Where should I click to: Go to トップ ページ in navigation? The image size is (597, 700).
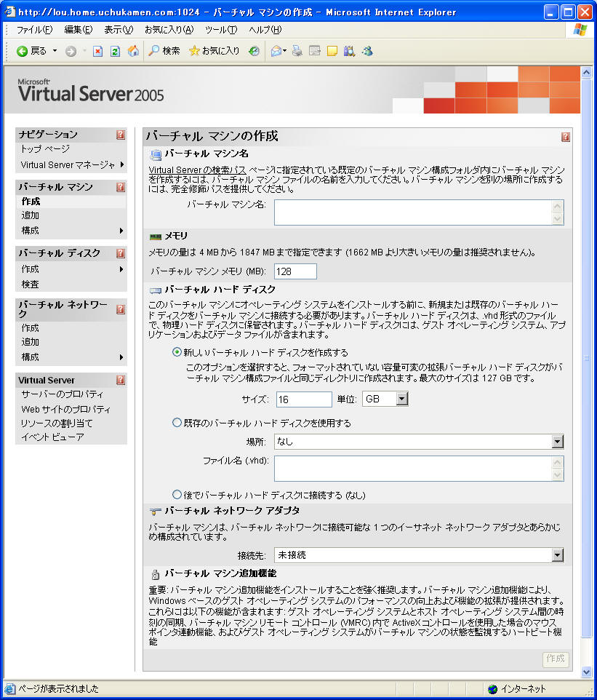point(45,149)
